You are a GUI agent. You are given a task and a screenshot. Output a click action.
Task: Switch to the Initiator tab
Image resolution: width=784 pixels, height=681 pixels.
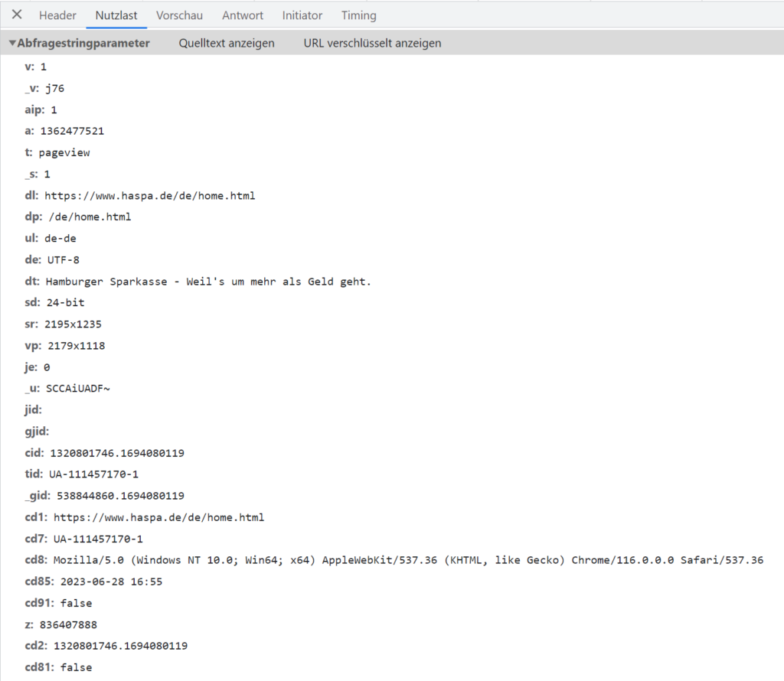[x=302, y=15]
